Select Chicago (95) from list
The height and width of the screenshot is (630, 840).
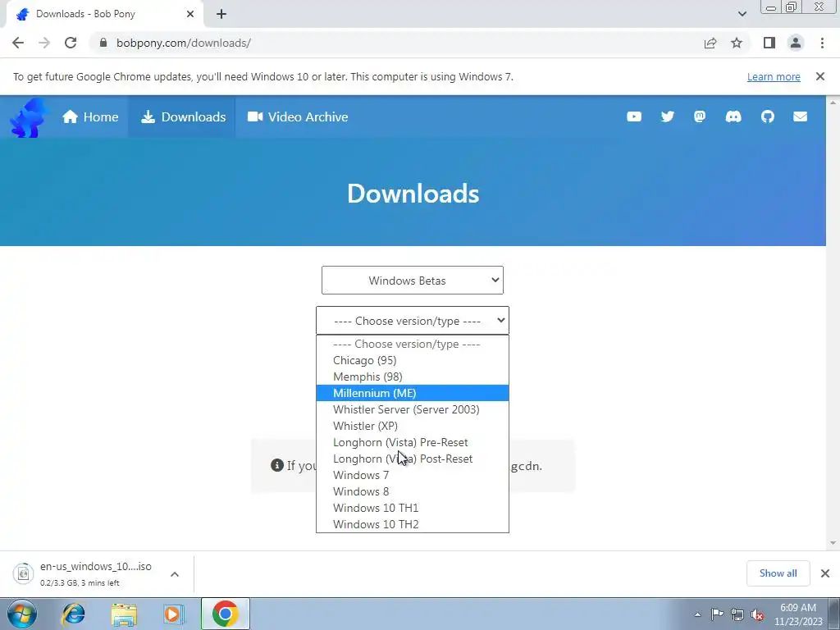click(x=412, y=361)
